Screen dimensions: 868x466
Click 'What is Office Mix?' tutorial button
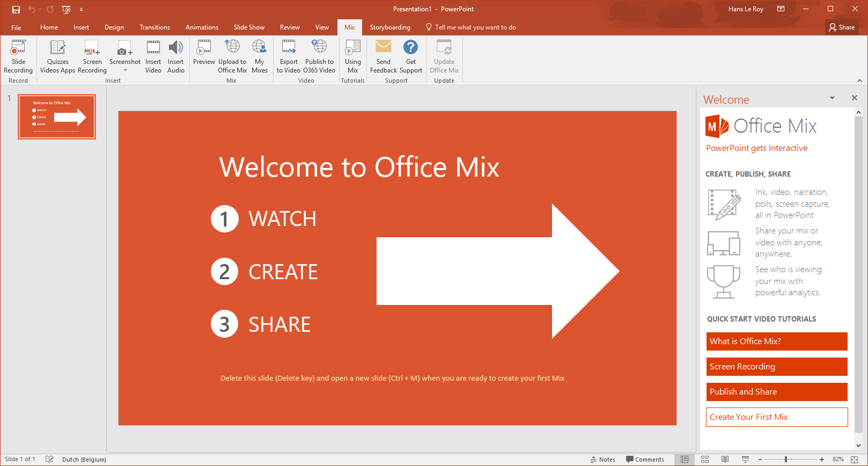tap(777, 341)
